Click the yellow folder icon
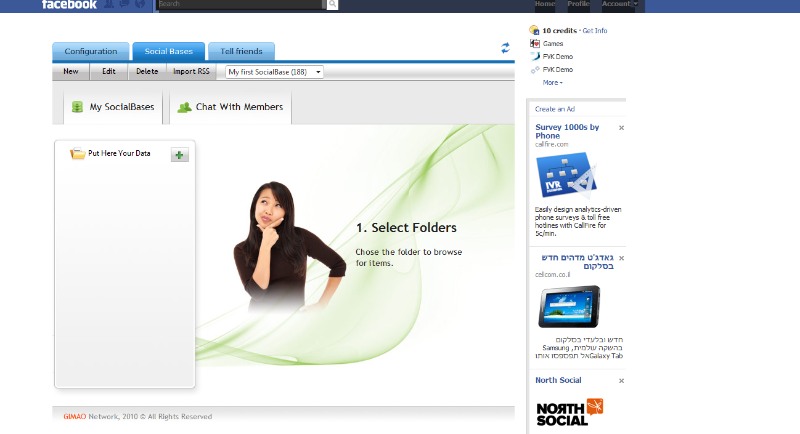 pos(78,153)
